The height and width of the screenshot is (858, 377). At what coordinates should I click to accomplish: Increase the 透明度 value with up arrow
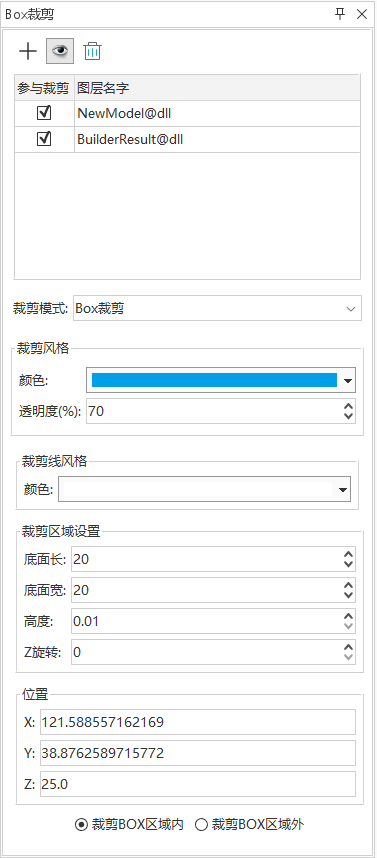(x=348, y=407)
